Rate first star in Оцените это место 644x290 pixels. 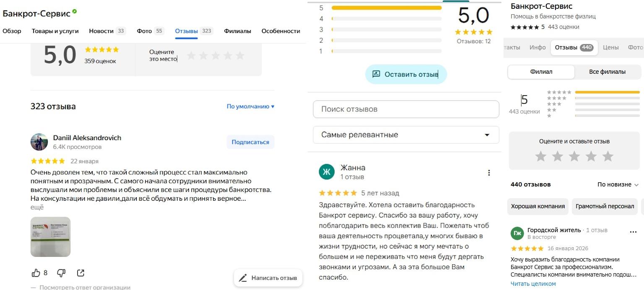191,55
